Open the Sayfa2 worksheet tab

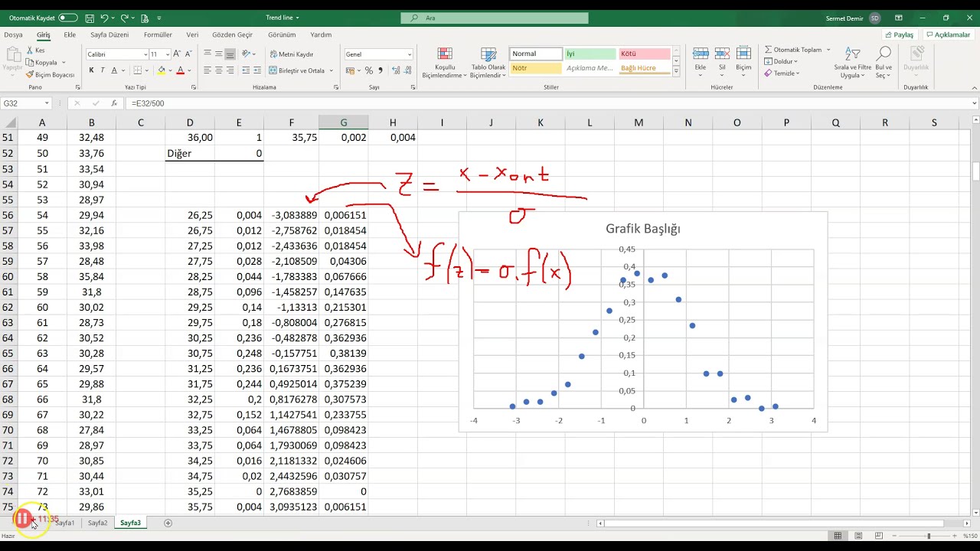(97, 523)
